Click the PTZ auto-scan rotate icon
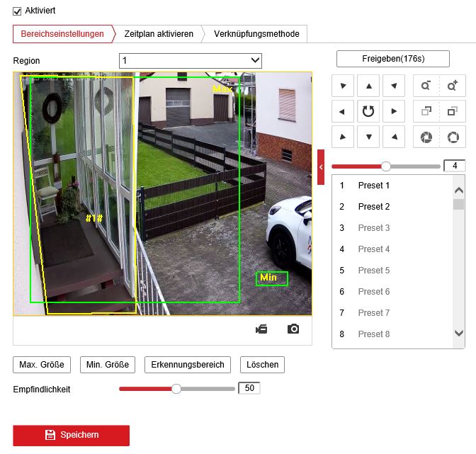The width and height of the screenshot is (476, 454). tap(368, 111)
